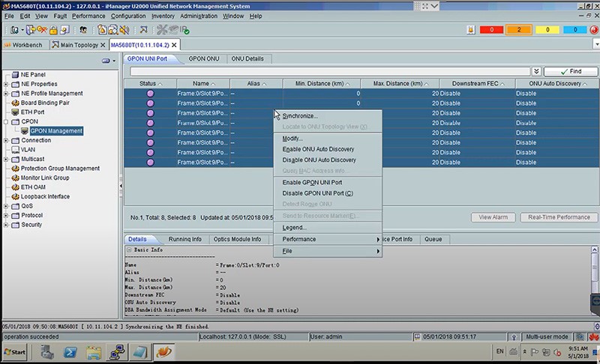The image size is (600, 364).
Task: Click the Real-Time Performance button
Action: pyautogui.click(x=559, y=217)
